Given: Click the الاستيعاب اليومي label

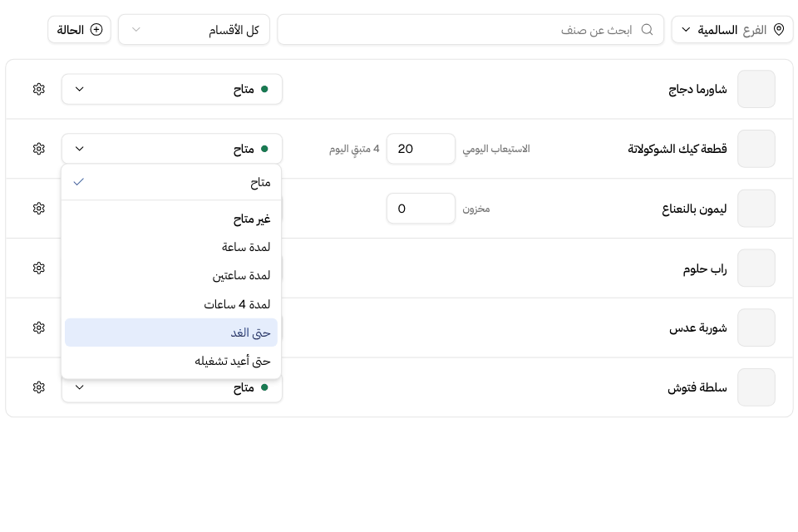Looking at the screenshot, I should click(x=496, y=149).
